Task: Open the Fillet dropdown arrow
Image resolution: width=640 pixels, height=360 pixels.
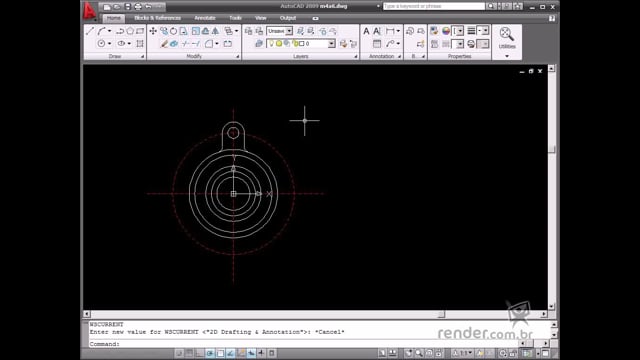Action: (217, 43)
